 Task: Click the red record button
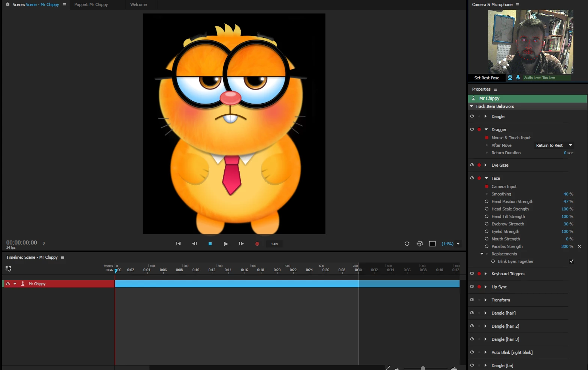(x=257, y=244)
